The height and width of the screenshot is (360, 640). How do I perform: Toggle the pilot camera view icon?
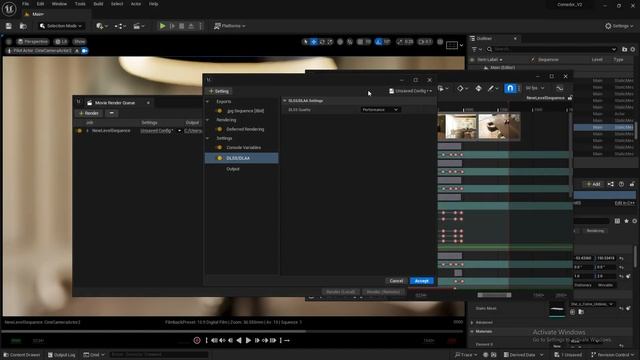click(85, 51)
